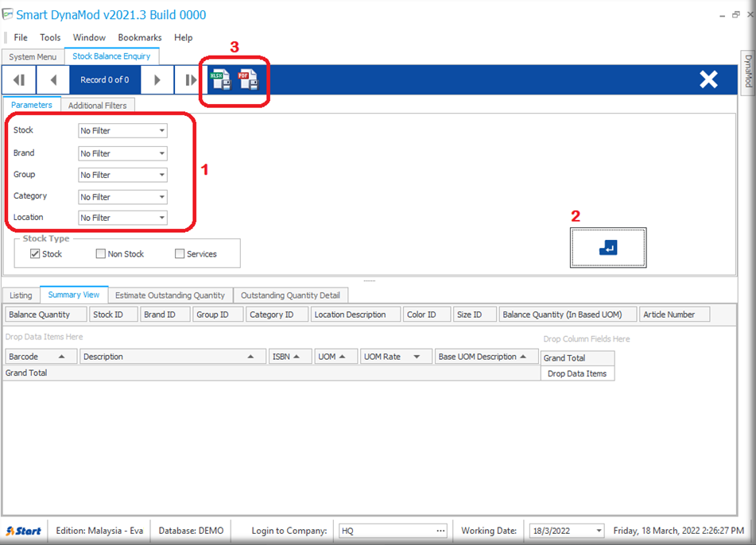Enable the Non Stock checkbox

click(x=101, y=254)
